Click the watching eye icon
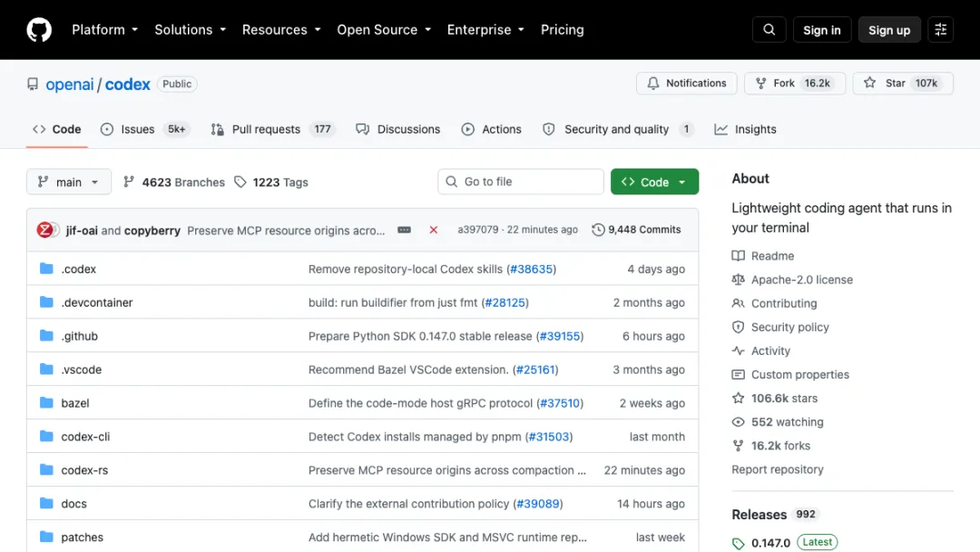Viewport: 980px width, 552px height. [738, 422]
